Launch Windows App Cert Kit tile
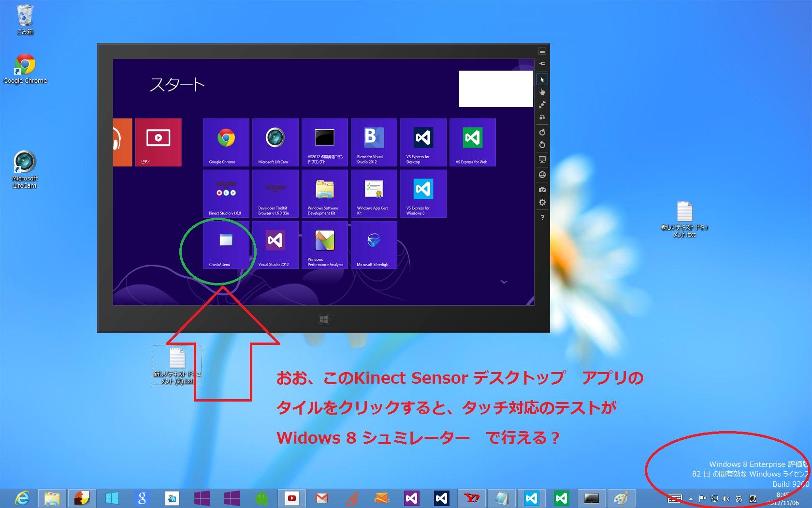Image resolution: width=812 pixels, height=508 pixels. [374, 194]
